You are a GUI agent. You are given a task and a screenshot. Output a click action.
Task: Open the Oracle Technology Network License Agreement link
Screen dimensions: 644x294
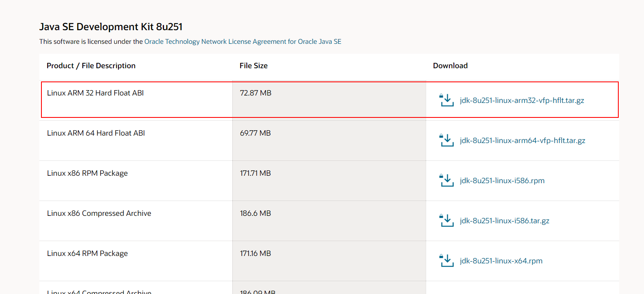(x=243, y=42)
